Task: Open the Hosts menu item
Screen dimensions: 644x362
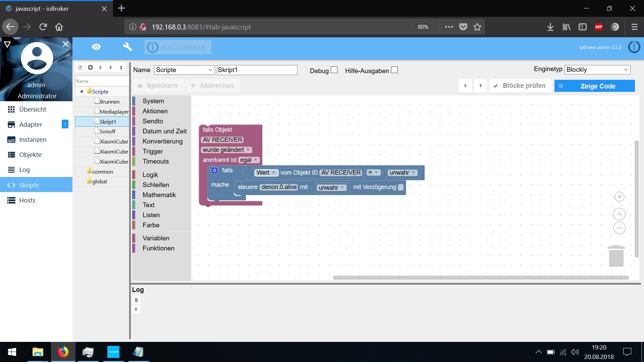Action: click(x=36, y=200)
